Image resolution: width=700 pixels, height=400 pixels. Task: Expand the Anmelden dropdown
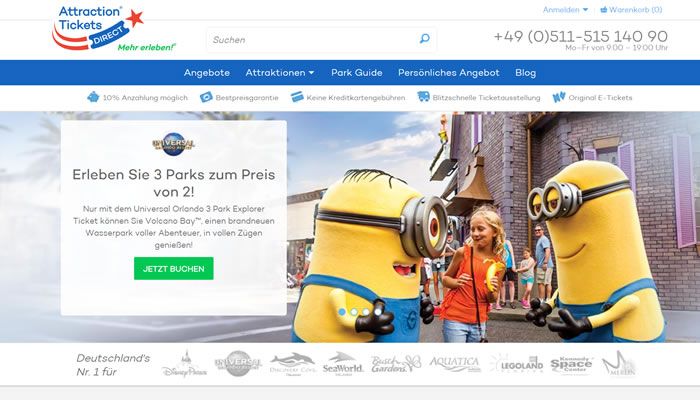565,9
